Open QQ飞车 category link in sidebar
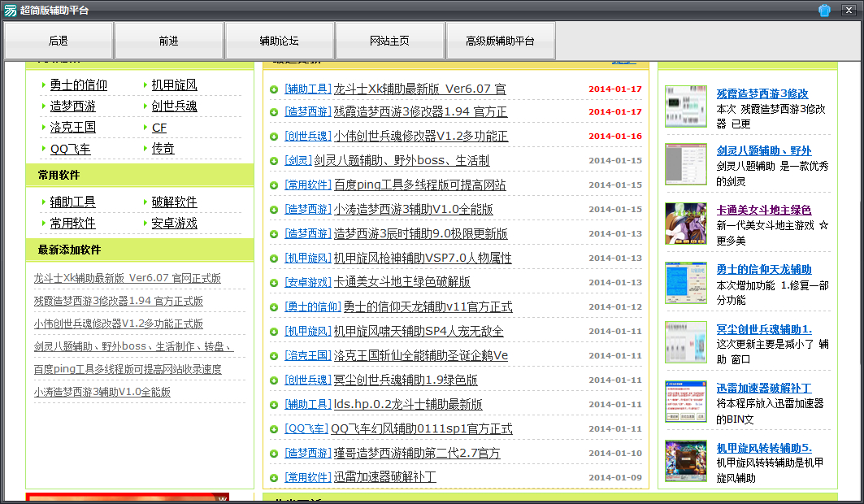Image resolution: width=864 pixels, height=504 pixels. pyautogui.click(x=71, y=149)
